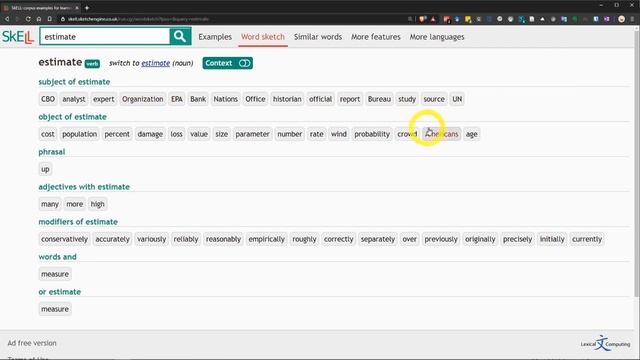Click the percent object collocate

tap(117, 134)
